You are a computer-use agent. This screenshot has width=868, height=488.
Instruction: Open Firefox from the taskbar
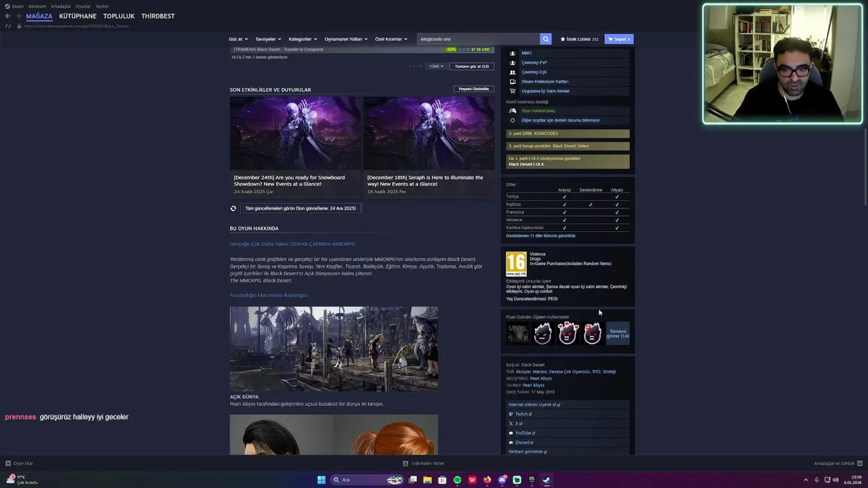487,480
